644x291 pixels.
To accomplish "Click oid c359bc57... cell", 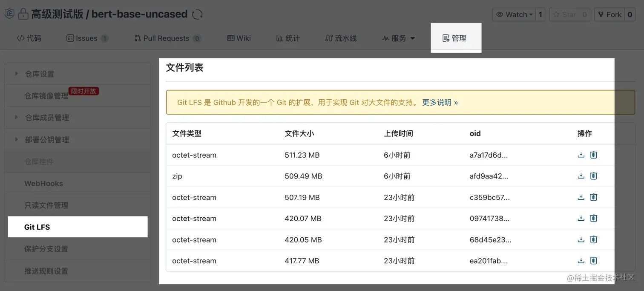I will pyautogui.click(x=489, y=197).
